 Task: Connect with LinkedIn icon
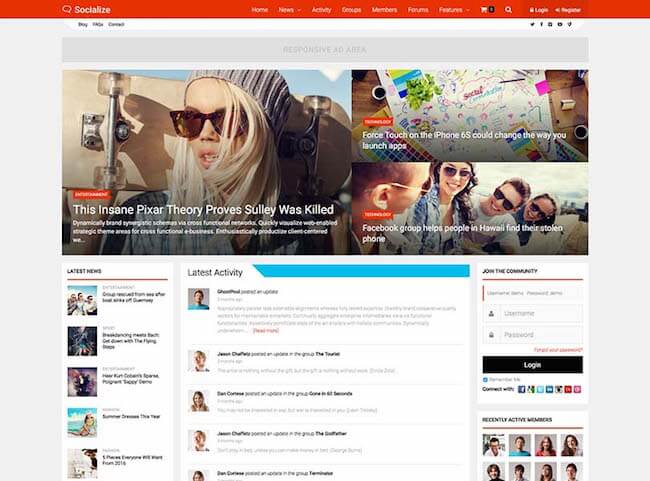click(x=549, y=389)
